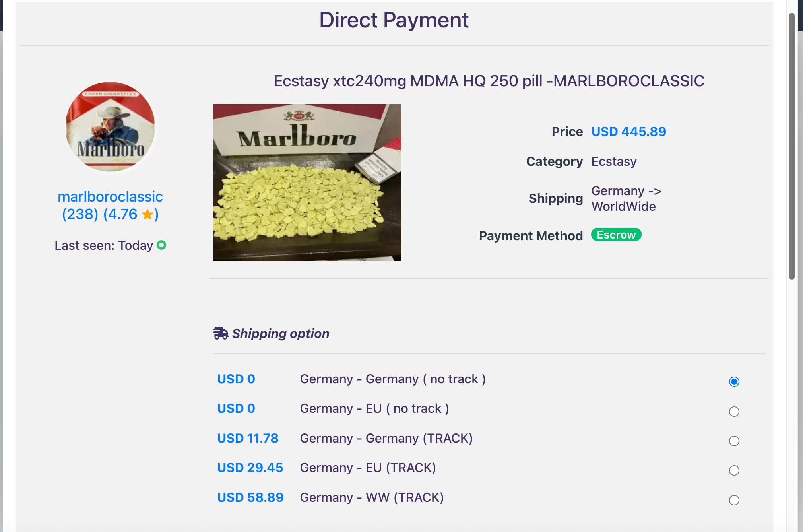The height and width of the screenshot is (532, 803).
Task: Choose Germany - Germany (TRACK) shipping option
Action: [x=734, y=441]
